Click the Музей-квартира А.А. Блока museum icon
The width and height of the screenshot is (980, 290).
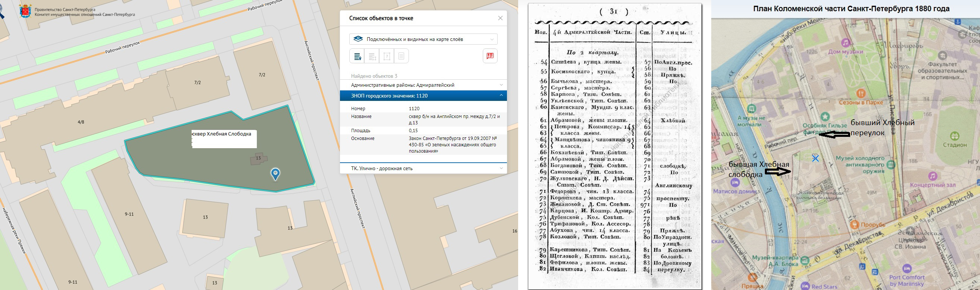[x=804, y=261]
